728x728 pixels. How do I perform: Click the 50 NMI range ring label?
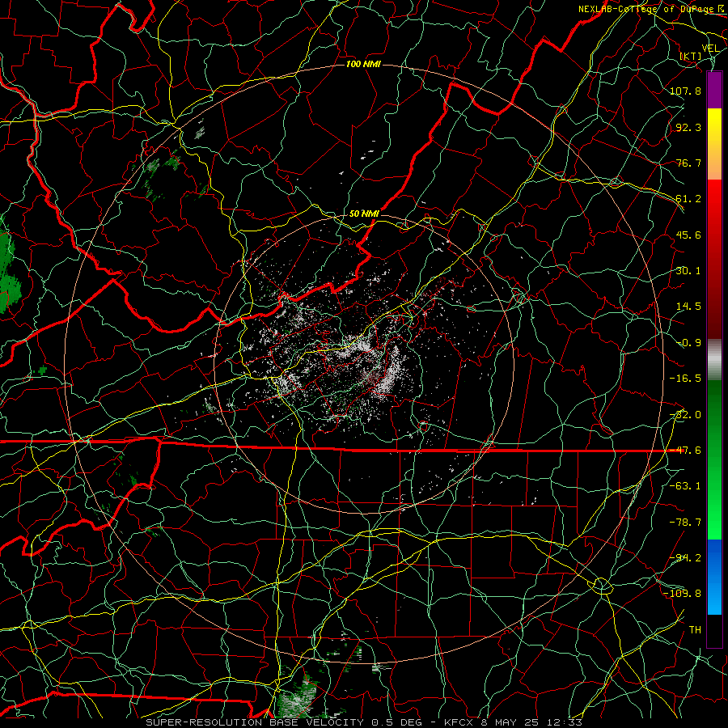pos(364,214)
